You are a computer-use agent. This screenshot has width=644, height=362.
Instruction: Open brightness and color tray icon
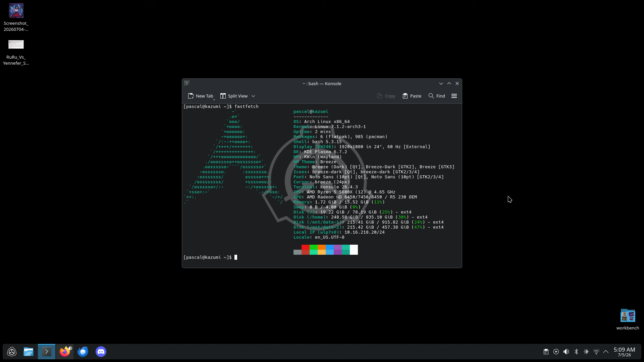[586, 352]
